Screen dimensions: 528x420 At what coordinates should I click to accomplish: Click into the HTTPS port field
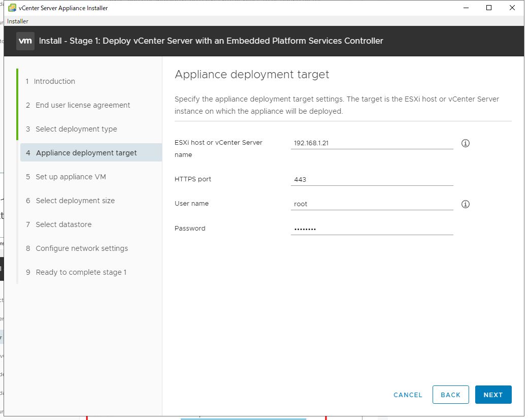click(372, 179)
